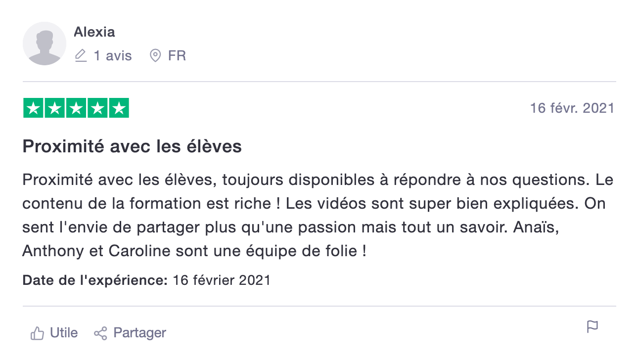Image resolution: width=638 pixels, height=364 pixels.
Task: Click the first green rating star
Action: (33, 108)
